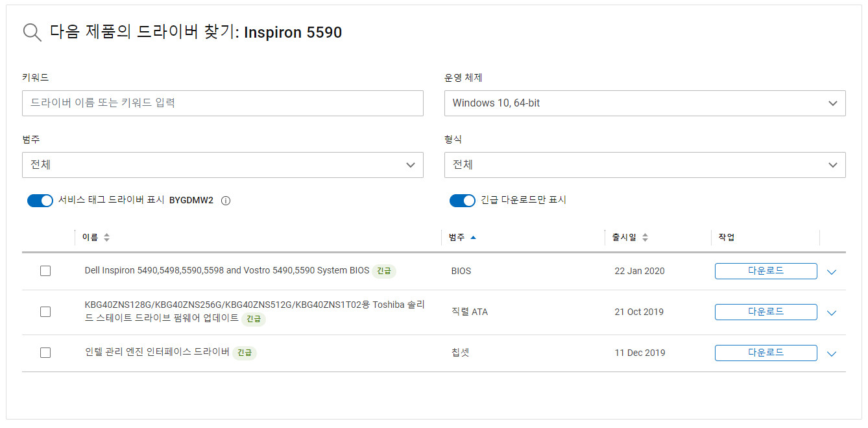Image resolution: width=868 pixels, height=428 pixels.
Task: Expand details chevron for System BIOS row
Action: tap(832, 272)
